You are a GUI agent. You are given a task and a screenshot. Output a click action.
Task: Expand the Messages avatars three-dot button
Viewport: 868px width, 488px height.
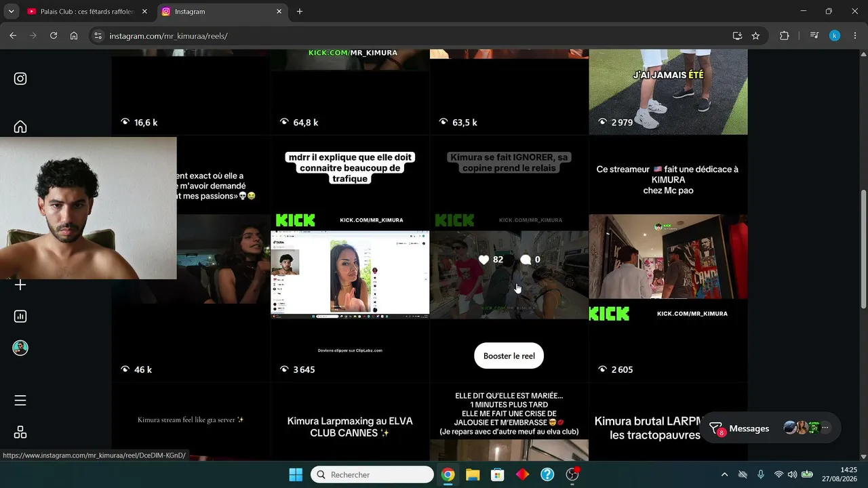pyautogui.click(x=825, y=428)
